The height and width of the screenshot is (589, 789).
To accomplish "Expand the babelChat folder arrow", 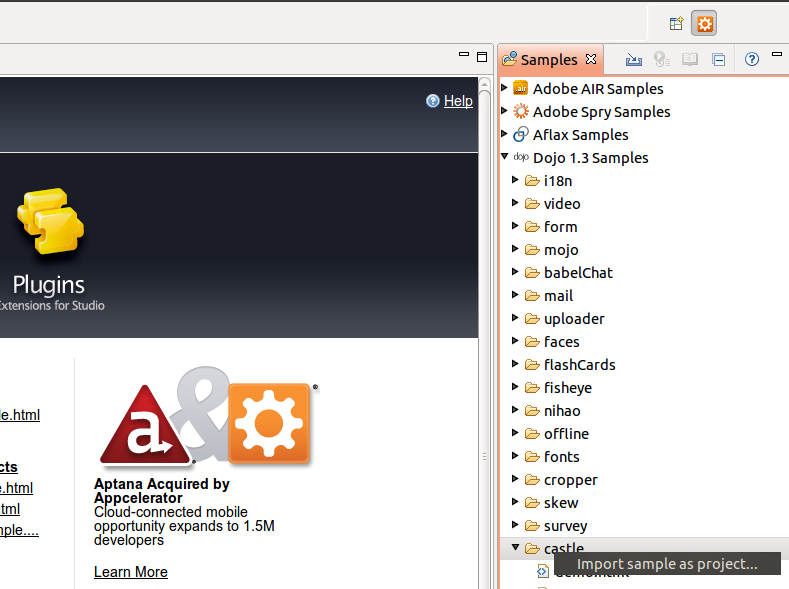I will pos(515,272).
